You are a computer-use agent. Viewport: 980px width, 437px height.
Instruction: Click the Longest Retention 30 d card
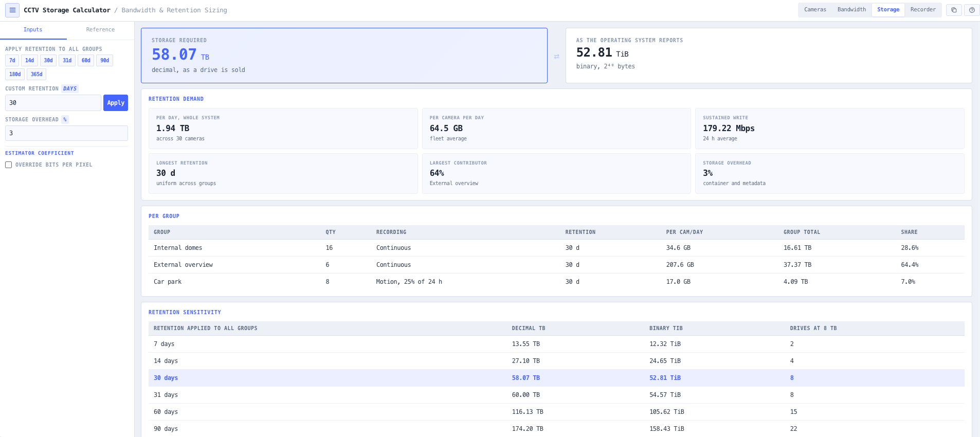[283, 173]
